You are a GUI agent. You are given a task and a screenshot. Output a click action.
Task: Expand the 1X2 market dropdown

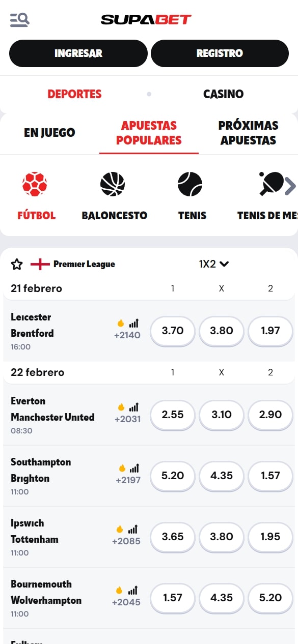[214, 264]
